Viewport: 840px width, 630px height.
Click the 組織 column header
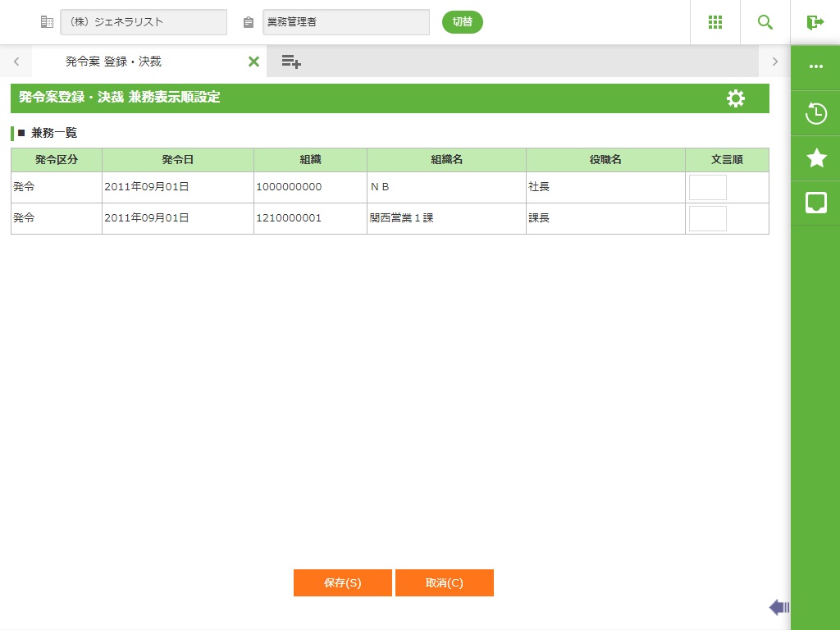(x=310, y=160)
